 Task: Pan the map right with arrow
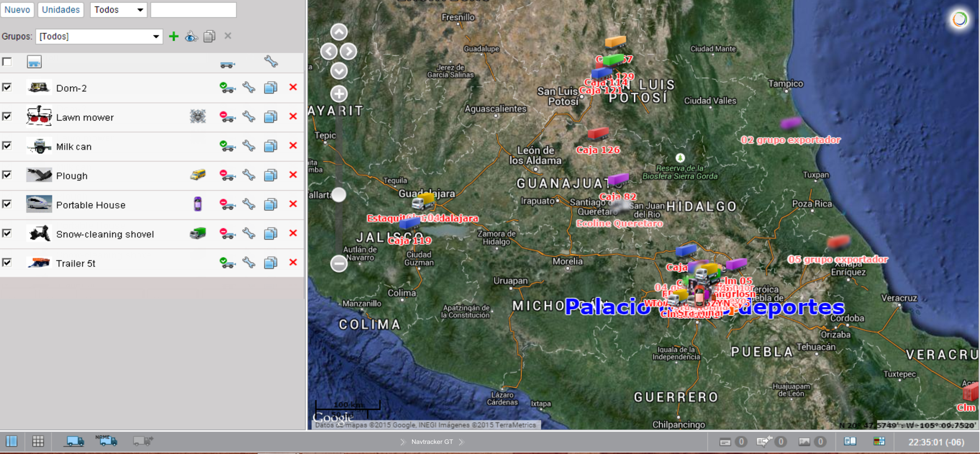[x=349, y=52]
